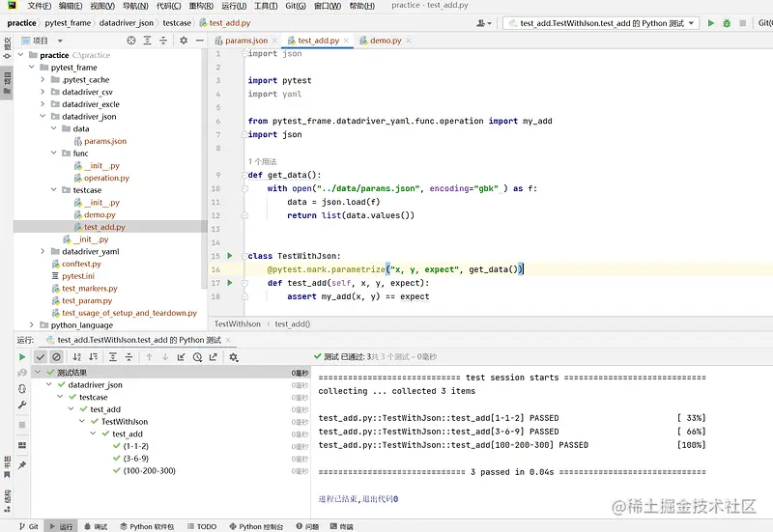Screen dimensions: 773x532
Task: Select opened file in project tree (target icon)
Action: [x=131, y=41]
